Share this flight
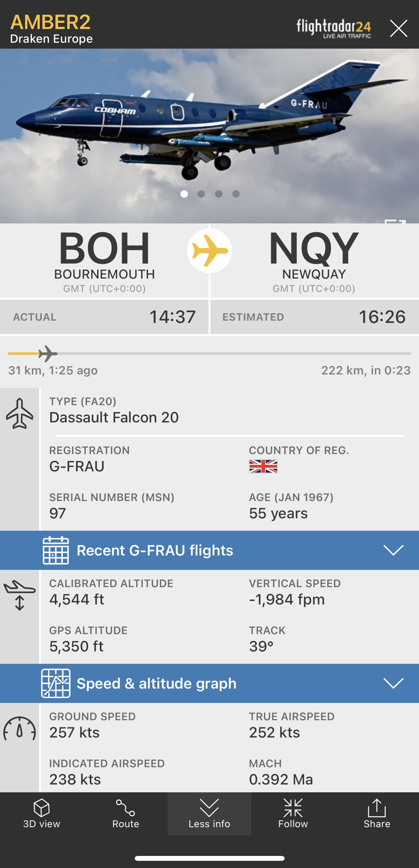 coord(377,814)
